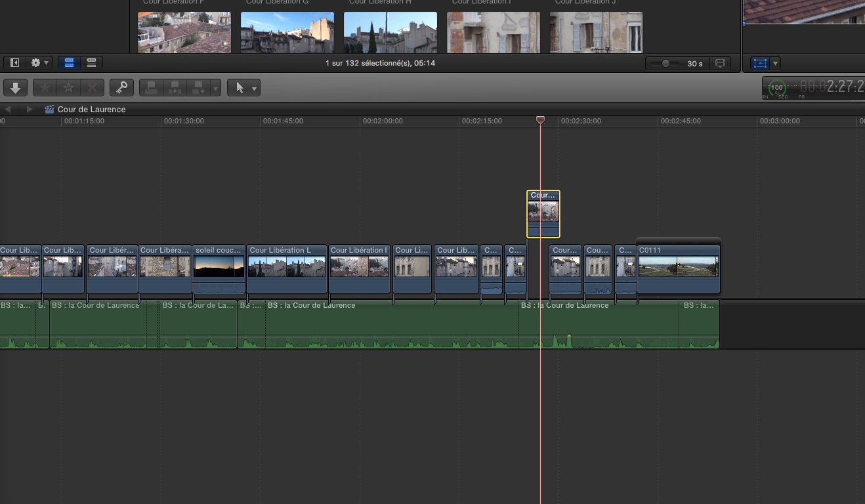Open the Keyword Editor key icon

pos(121,87)
